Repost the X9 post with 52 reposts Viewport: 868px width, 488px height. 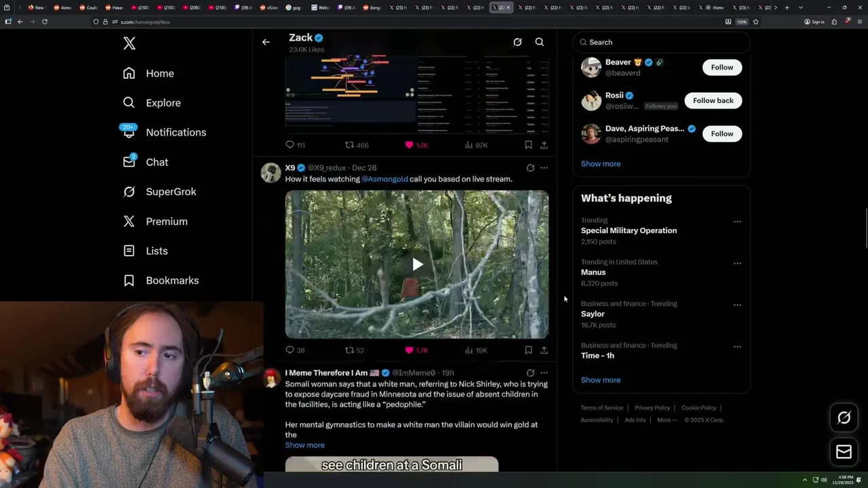355,350
